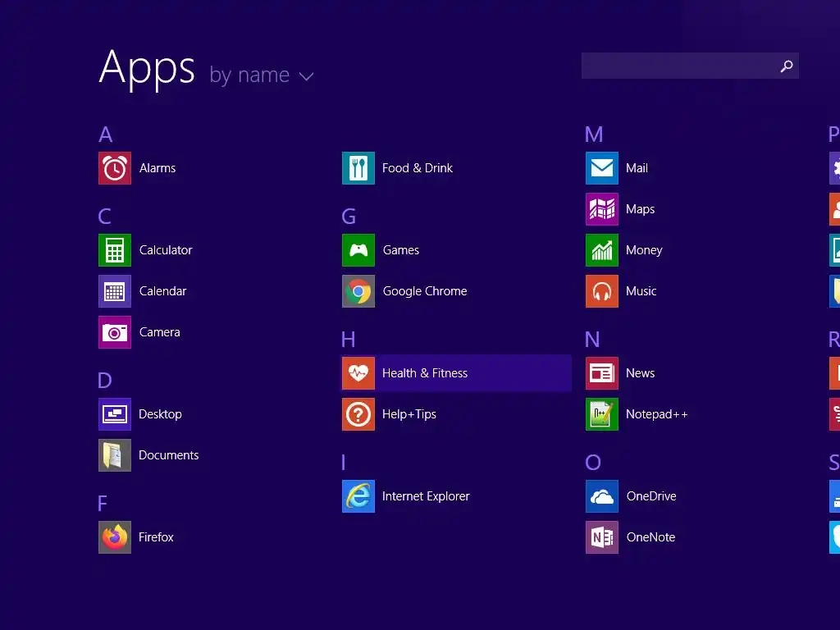Image resolution: width=840 pixels, height=630 pixels.
Task: Launch the Internet Explorer icon
Action: 358,496
